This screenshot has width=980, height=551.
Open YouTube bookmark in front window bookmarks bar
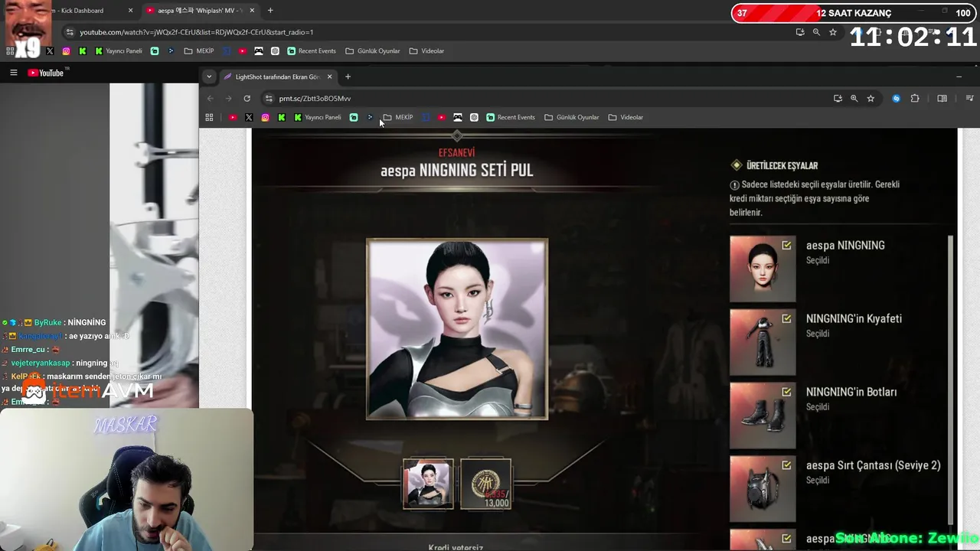click(x=233, y=117)
